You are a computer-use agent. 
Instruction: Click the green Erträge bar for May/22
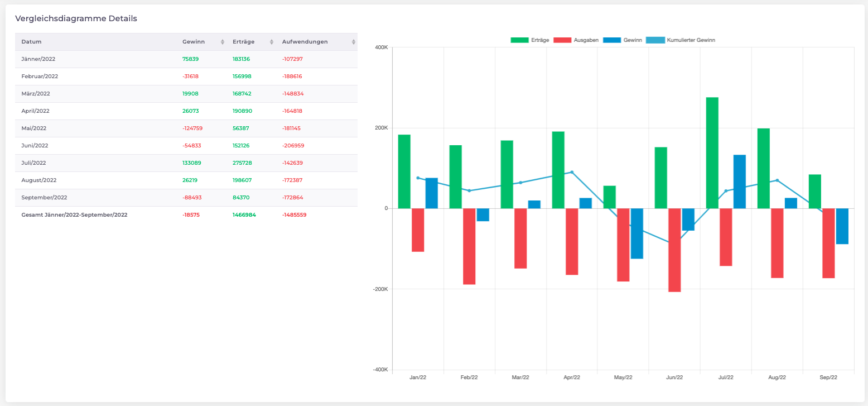tap(609, 197)
